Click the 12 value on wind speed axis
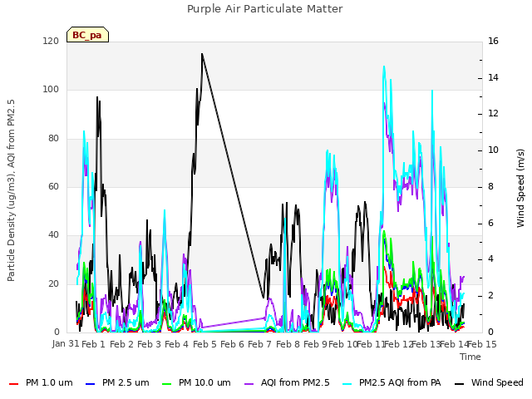532x399 pixels. click(493, 114)
